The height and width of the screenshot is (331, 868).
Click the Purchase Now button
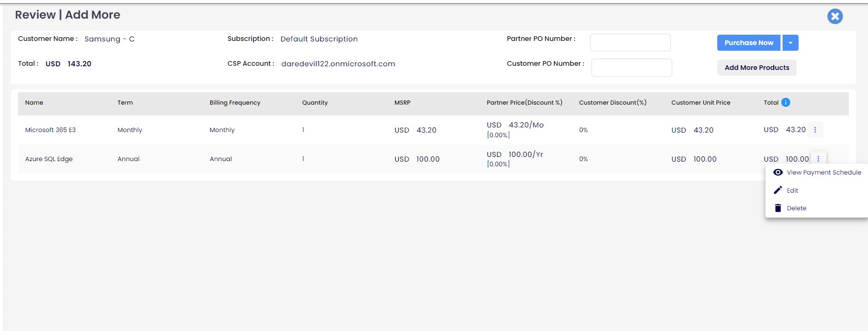pyautogui.click(x=749, y=43)
